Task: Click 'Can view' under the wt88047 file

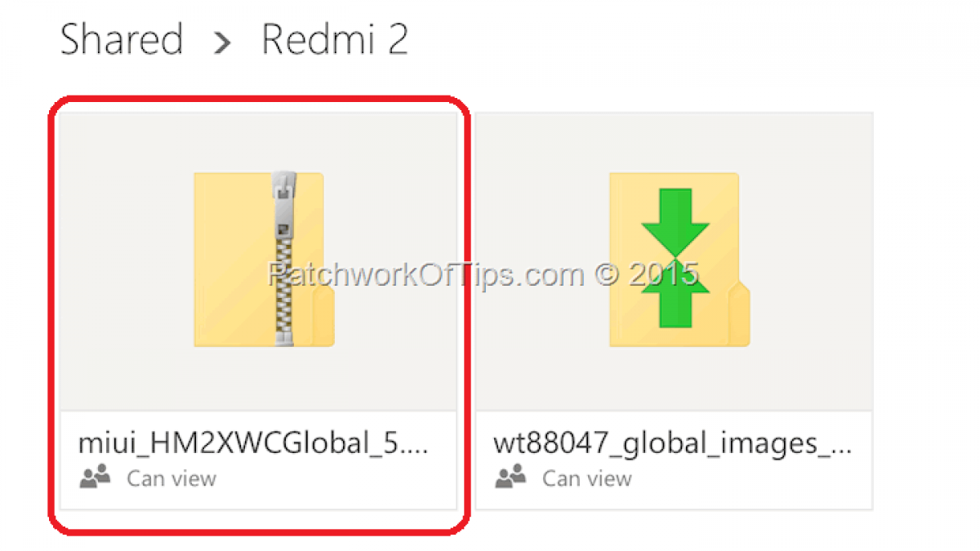Action: point(587,478)
